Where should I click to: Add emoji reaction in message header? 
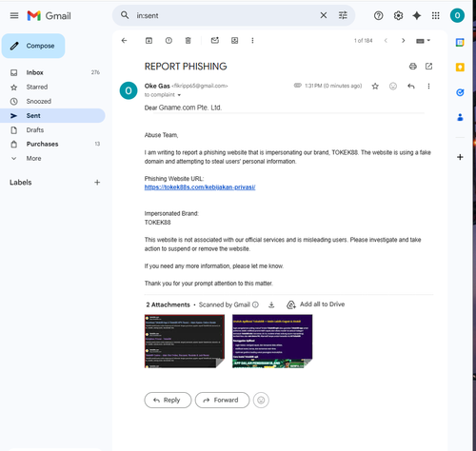coord(393,87)
